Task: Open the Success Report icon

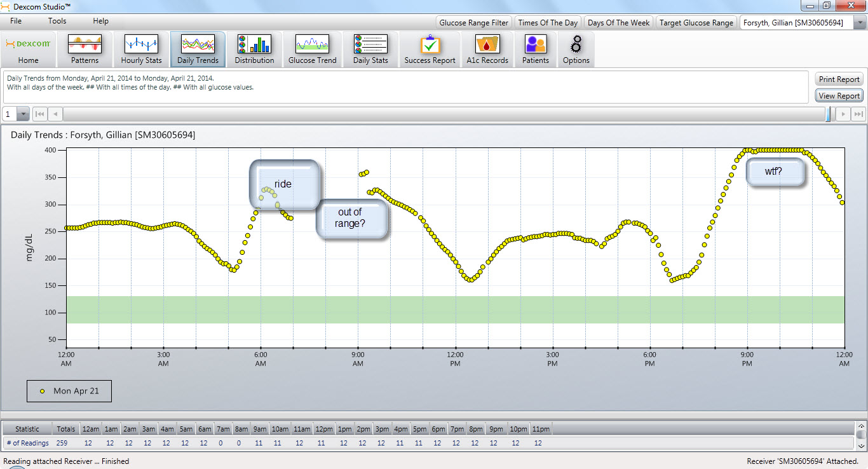Action: [430, 50]
